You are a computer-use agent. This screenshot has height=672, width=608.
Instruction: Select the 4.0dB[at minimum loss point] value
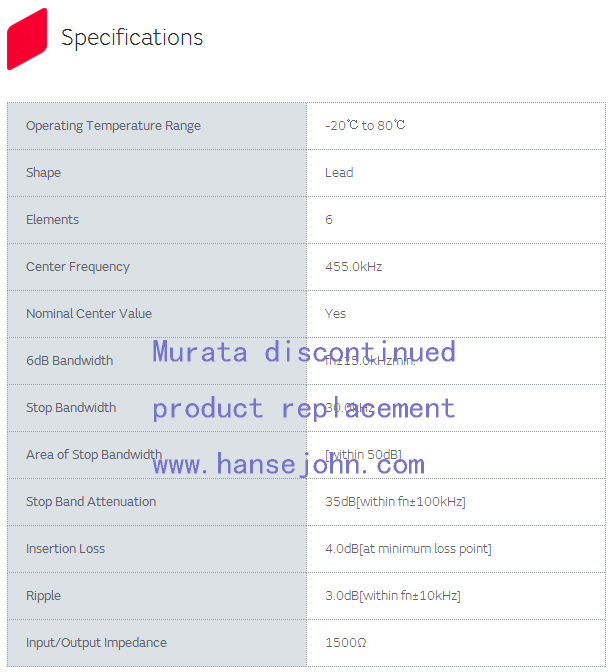408,549
